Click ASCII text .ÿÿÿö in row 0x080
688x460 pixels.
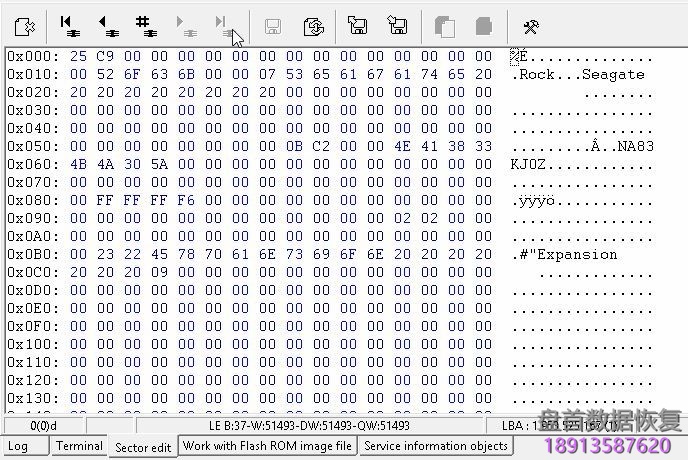533,201
